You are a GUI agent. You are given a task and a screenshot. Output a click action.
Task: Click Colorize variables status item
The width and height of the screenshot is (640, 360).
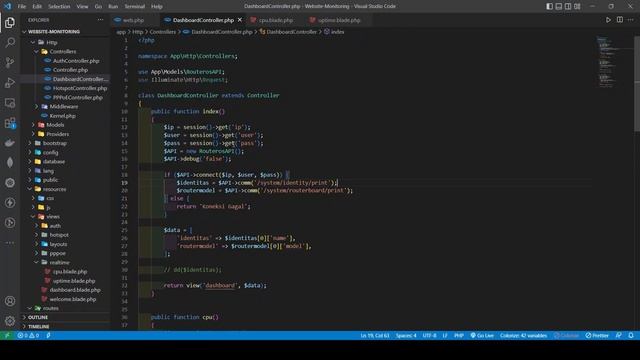524,335
